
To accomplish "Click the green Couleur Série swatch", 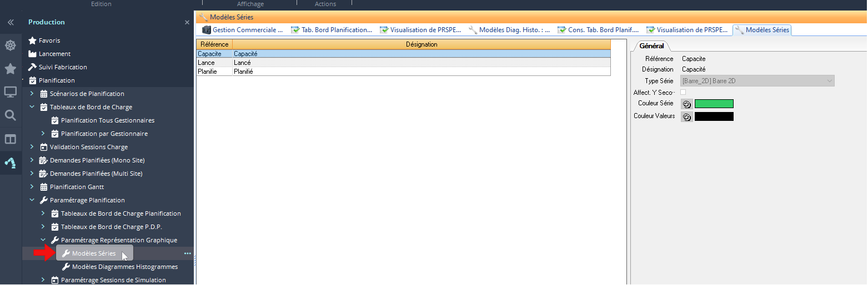I will tap(714, 104).
